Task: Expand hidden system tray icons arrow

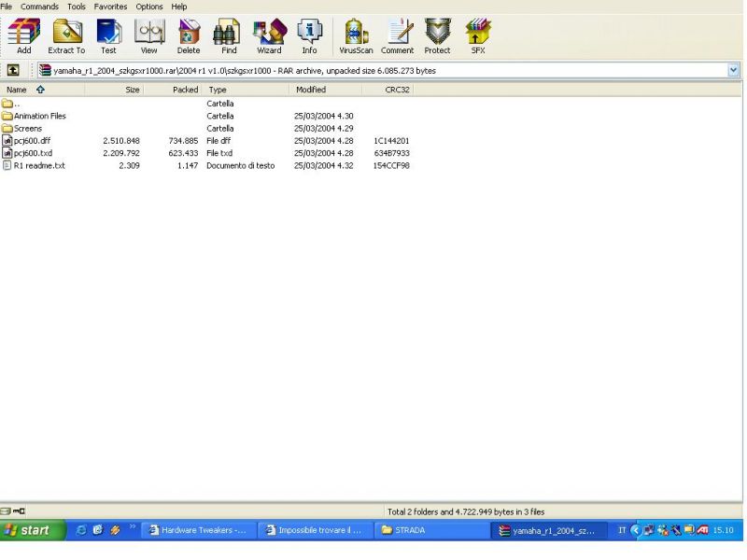Action: (636, 530)
